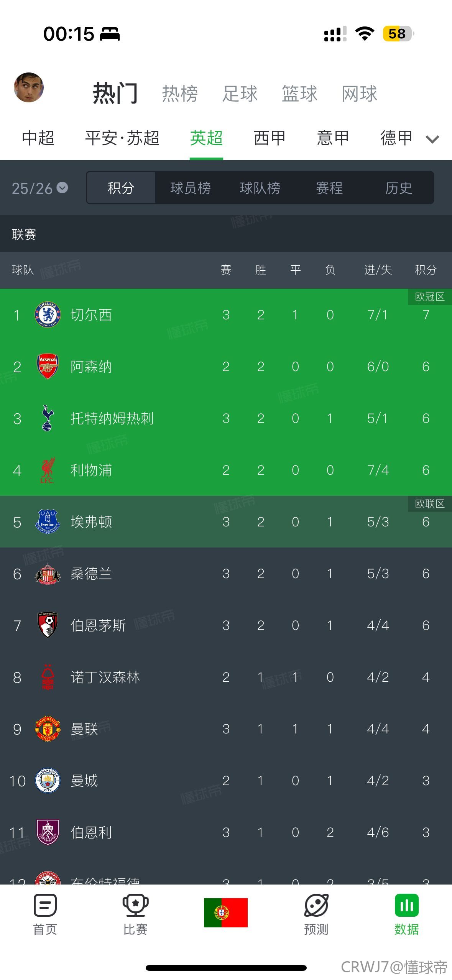Open the 首页 home icon
The image size is (452, 980).
click(x=45, y=904)
